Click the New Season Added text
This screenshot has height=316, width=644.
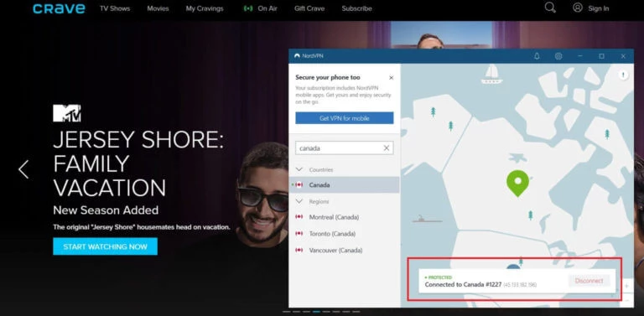click(x=106, y=210)
